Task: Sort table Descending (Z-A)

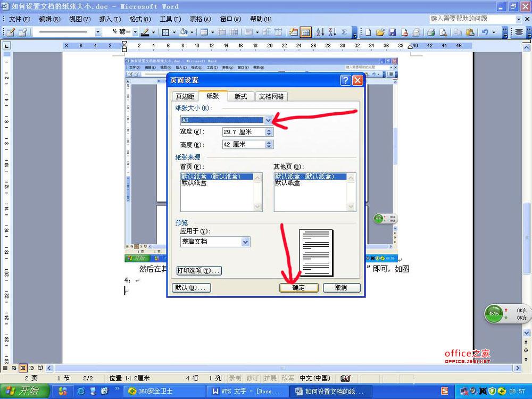Action: [332, 32]
